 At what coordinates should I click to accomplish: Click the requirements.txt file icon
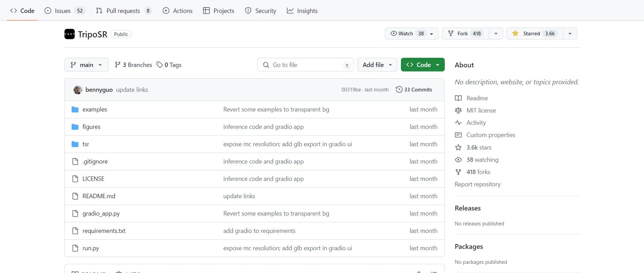click(x=75, y=231)
